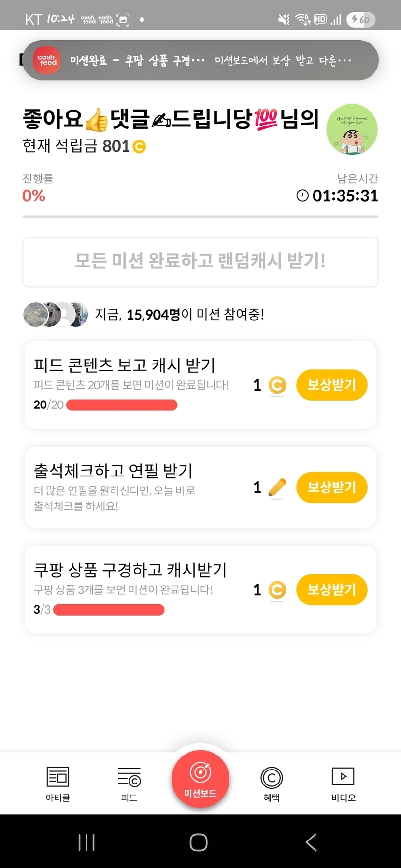Image resolution: width=401 pixels, height=868 pixels.
Task: Tap the pencil icon in 출석체크 mission
Action: click(x=277, y=488)
